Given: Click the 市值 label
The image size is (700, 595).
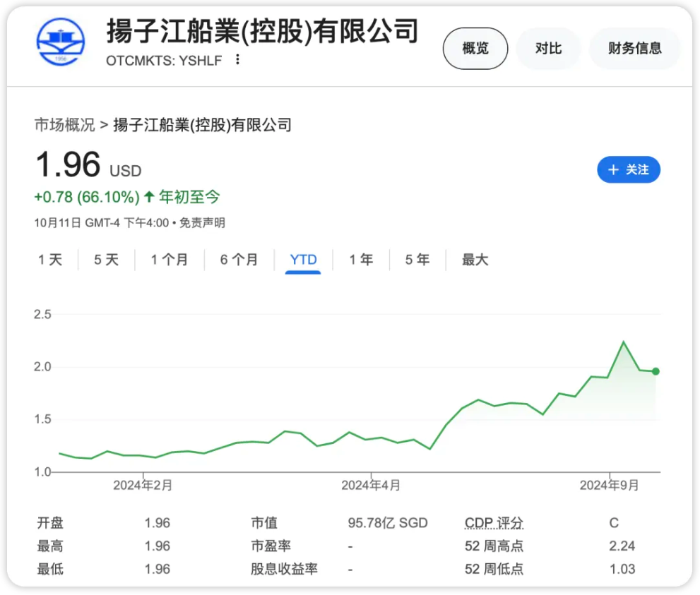Looking at the screenshot, I should pos(264,523).
